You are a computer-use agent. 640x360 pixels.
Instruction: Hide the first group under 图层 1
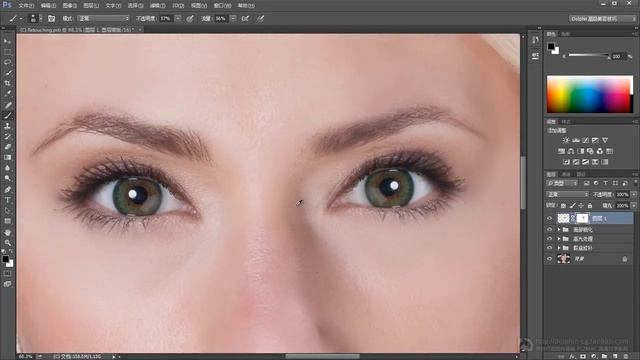coord(549,230)
